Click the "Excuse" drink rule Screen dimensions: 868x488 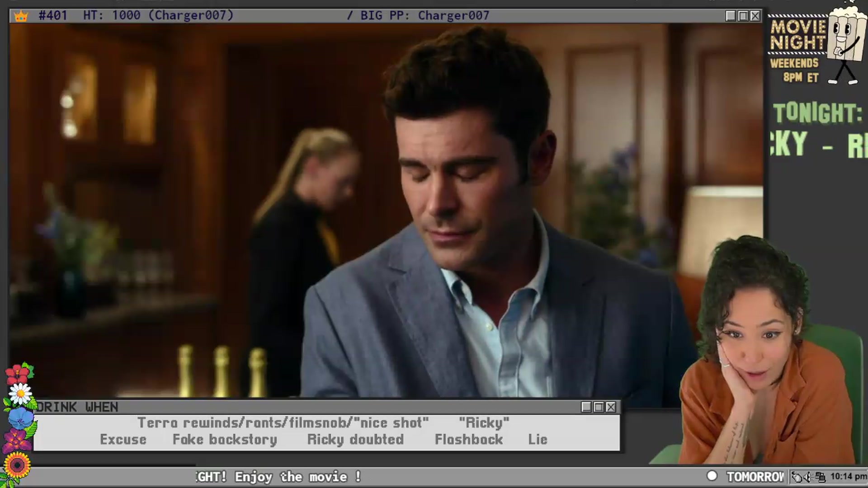[x=123, y=440]
